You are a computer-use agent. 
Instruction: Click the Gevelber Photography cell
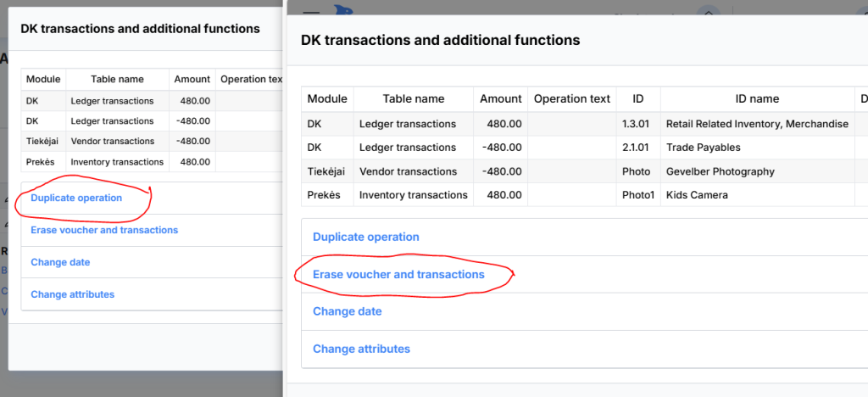720,171
